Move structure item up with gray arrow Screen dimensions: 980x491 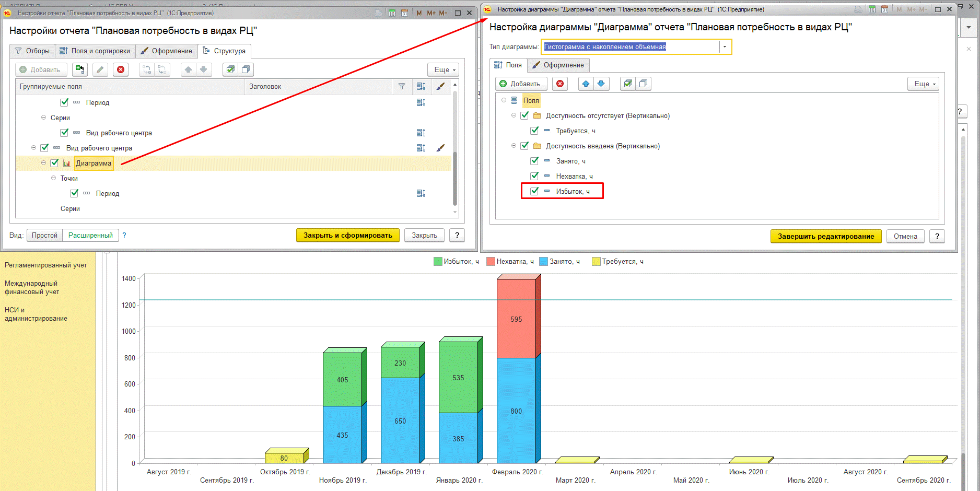(x=189, y=69)
